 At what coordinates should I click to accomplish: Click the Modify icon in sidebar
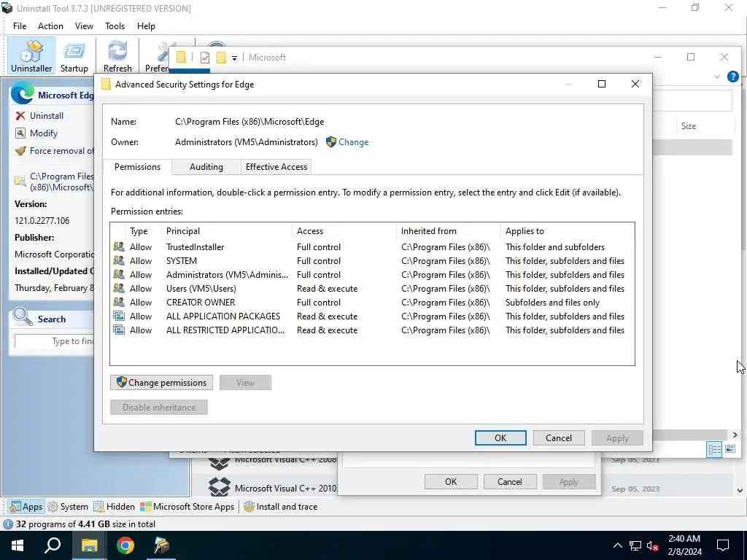20,133
